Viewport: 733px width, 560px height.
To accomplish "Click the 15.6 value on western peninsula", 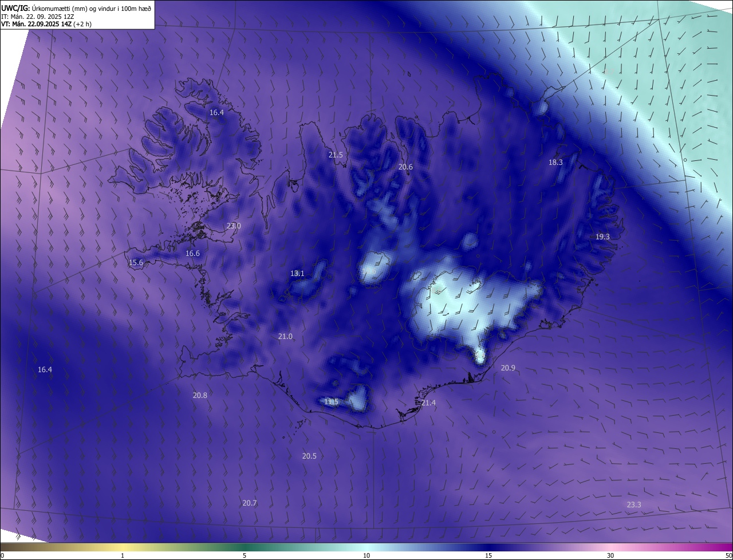I will click(136, 263).
